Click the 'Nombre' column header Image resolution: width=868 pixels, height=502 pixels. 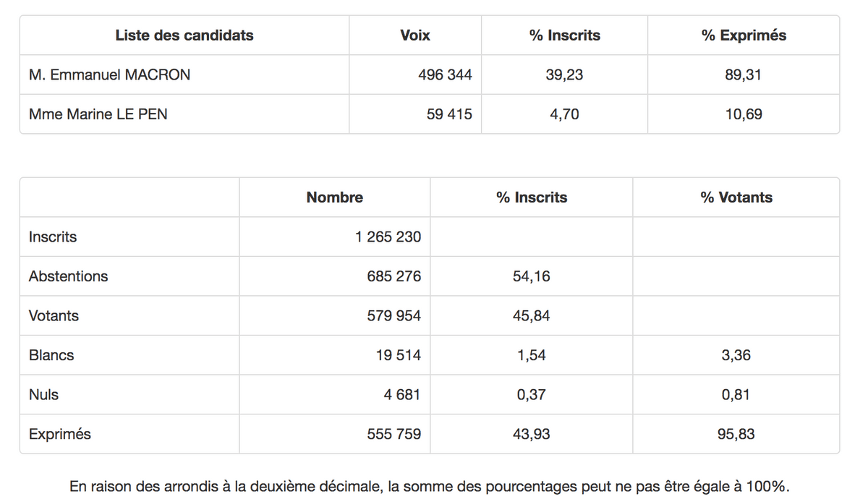pyautogui.click(x=335, y=197)
